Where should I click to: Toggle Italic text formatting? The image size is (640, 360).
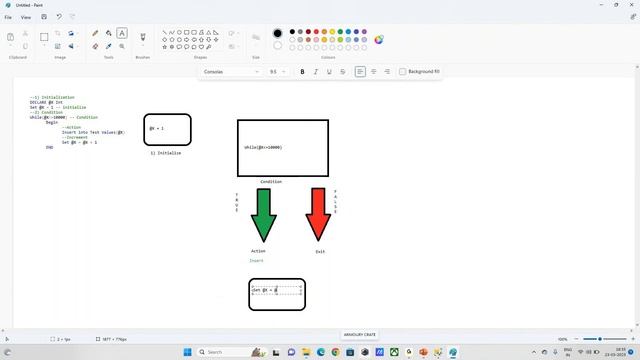(316, 72)
